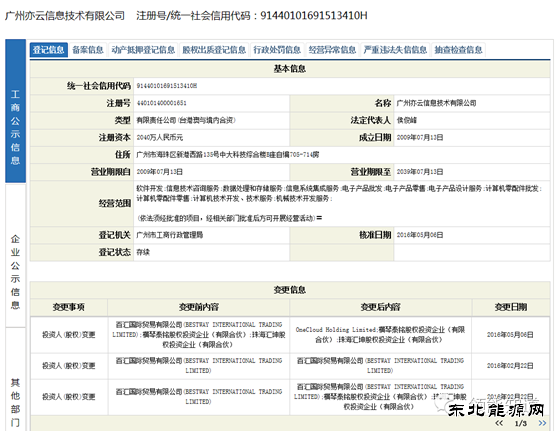Click the 登记状态 value 存续
The height and width of the screenshot is (433, 558).
point(143,252)
